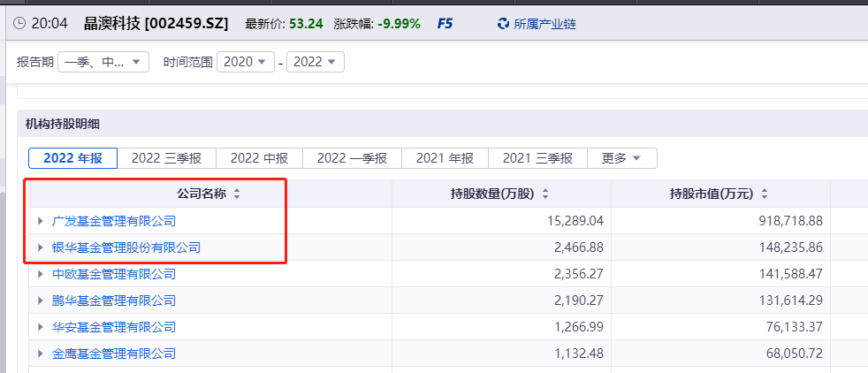
Task: Sort by 持股市值(万元) column arrows
Action: point(765,194)
